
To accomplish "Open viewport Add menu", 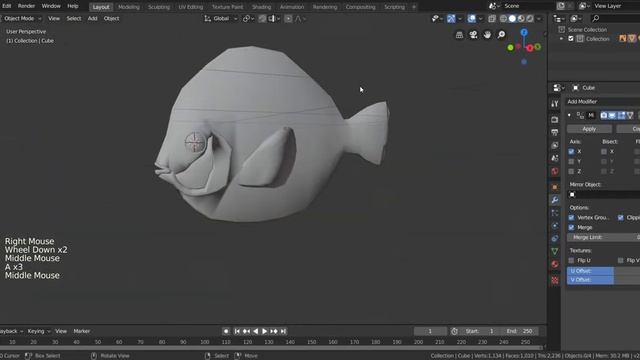I will [92, 18].
